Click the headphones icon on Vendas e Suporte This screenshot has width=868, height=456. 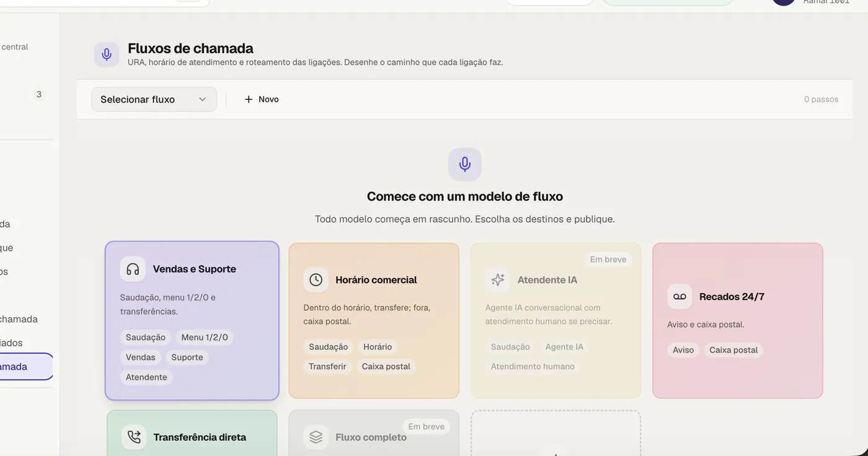[x=133, y=269]
